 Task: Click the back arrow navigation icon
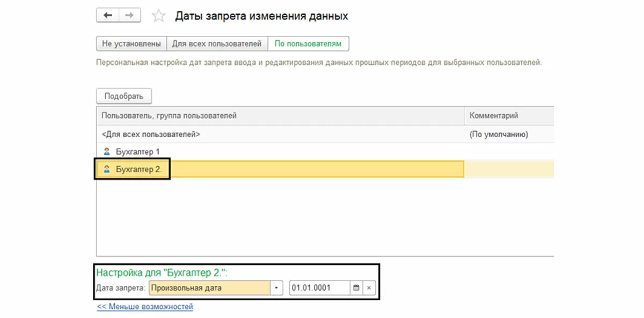pos(108,16)
